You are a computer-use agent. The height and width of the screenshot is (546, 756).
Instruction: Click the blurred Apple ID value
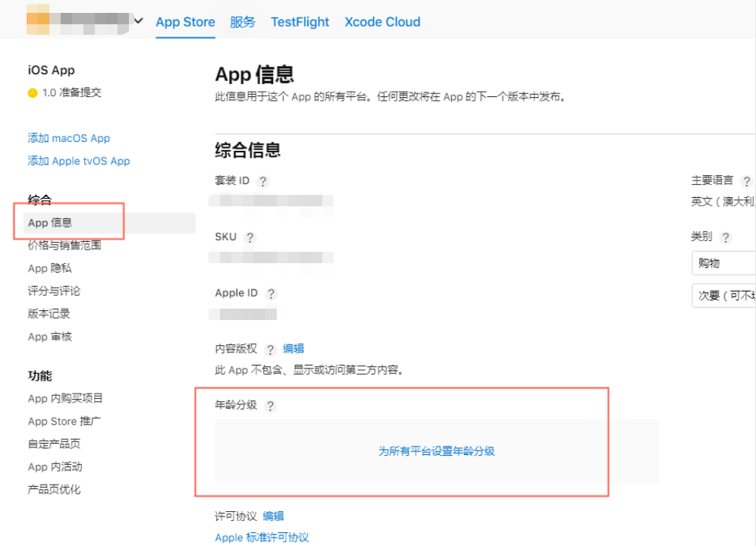(x=243, y=314)
